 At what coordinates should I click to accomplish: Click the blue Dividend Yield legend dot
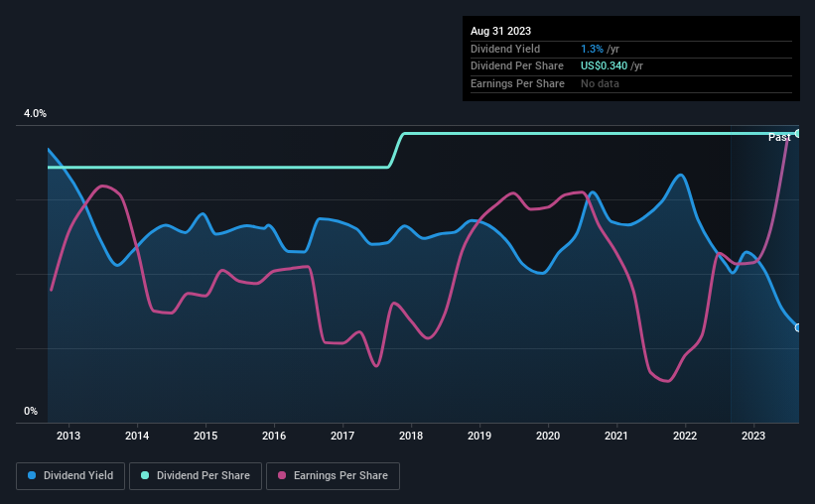pos(32,475)
